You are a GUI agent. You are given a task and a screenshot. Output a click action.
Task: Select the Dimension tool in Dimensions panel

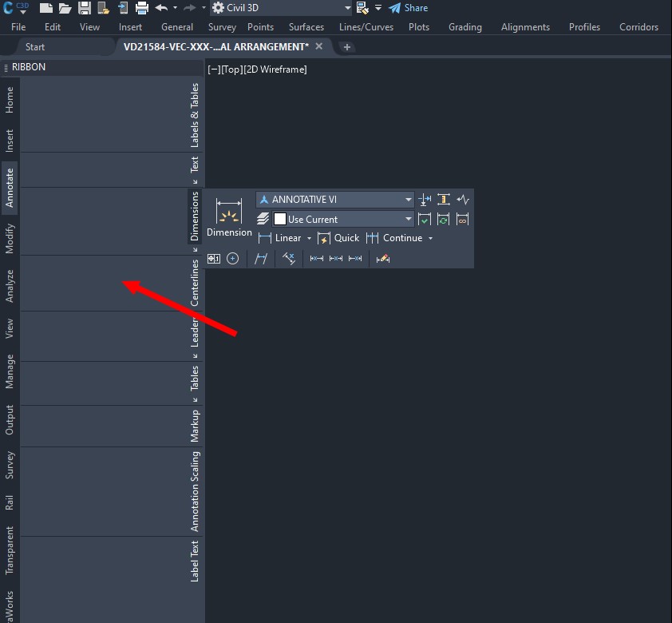(229, 214)
